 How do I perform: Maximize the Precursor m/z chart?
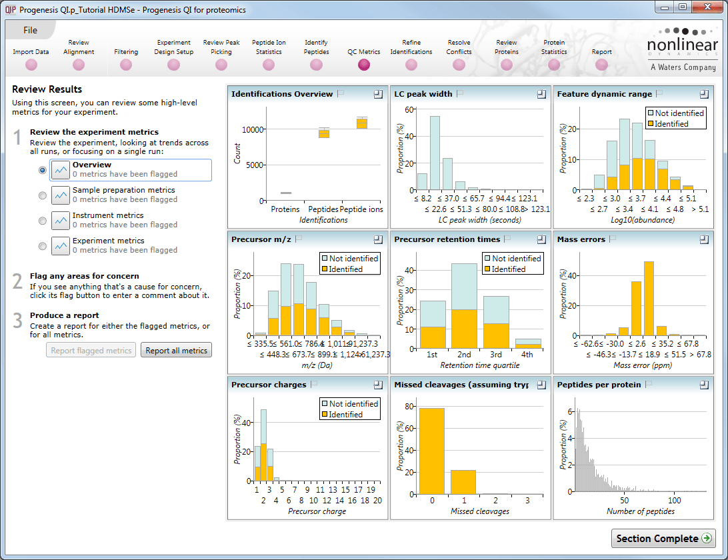coord(379,239)
